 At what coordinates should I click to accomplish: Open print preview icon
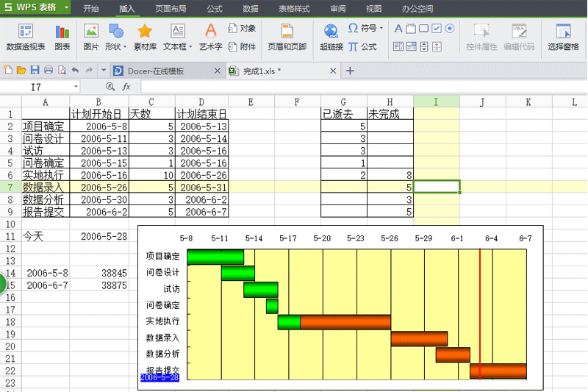pos(62,70)
